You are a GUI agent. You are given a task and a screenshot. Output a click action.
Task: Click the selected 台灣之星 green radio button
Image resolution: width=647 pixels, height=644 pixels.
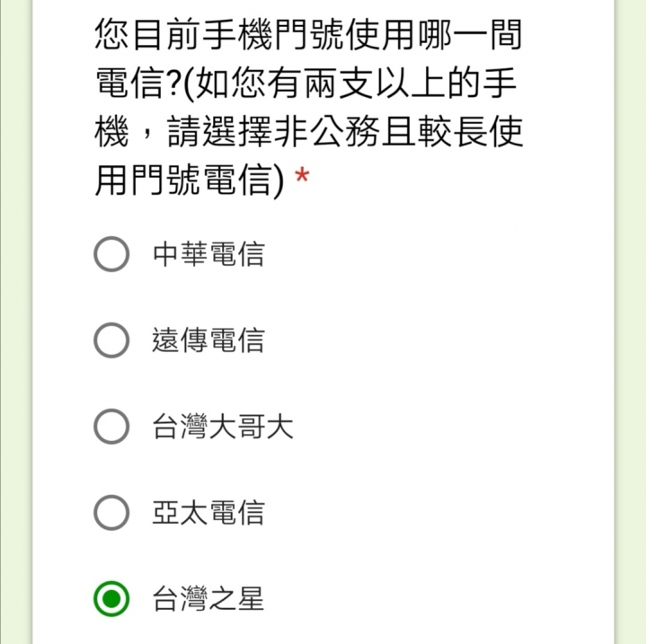pyautogui.click(x=111, y=598)
